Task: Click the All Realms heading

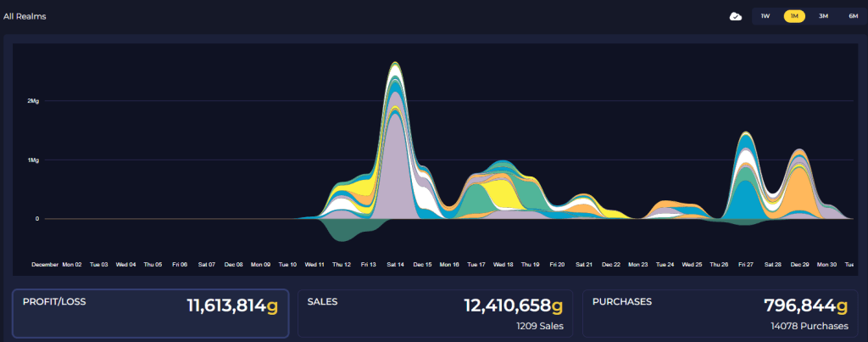Action: 25,16
